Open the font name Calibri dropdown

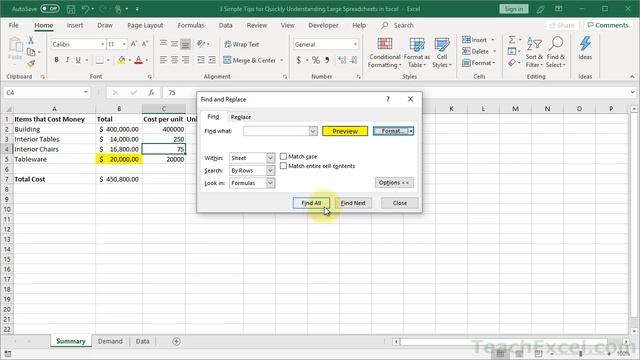102,44
